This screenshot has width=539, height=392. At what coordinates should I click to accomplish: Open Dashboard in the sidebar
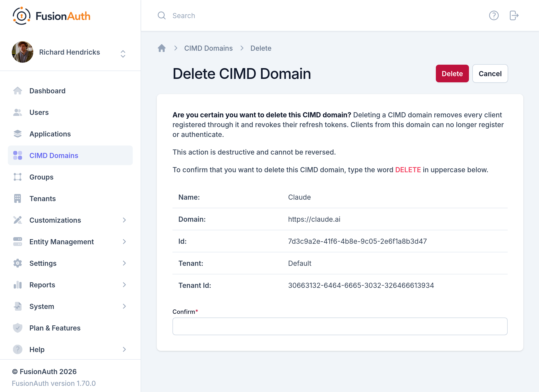[x=70, y=91]
